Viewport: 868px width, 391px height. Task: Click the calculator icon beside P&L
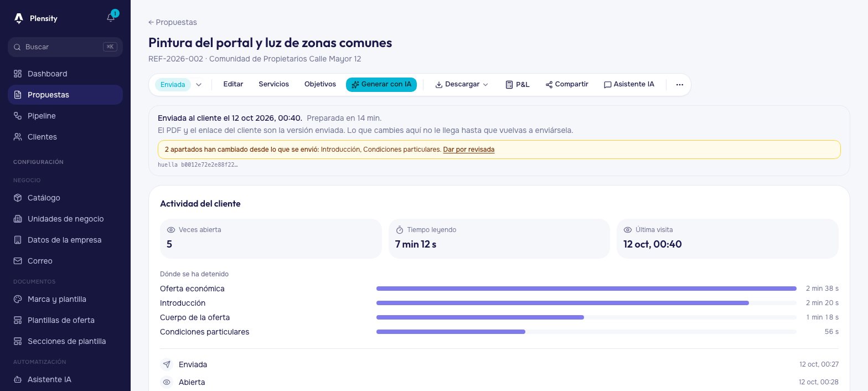[509, 85]
